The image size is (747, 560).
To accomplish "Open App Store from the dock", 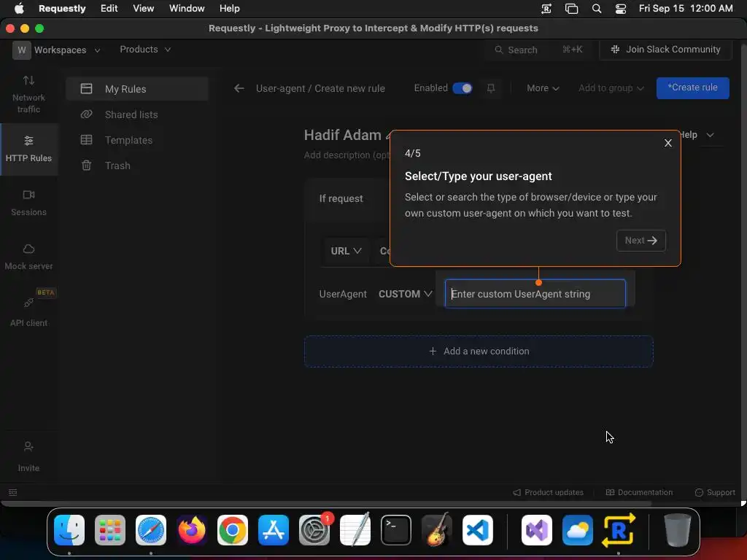I will [274, 530].
